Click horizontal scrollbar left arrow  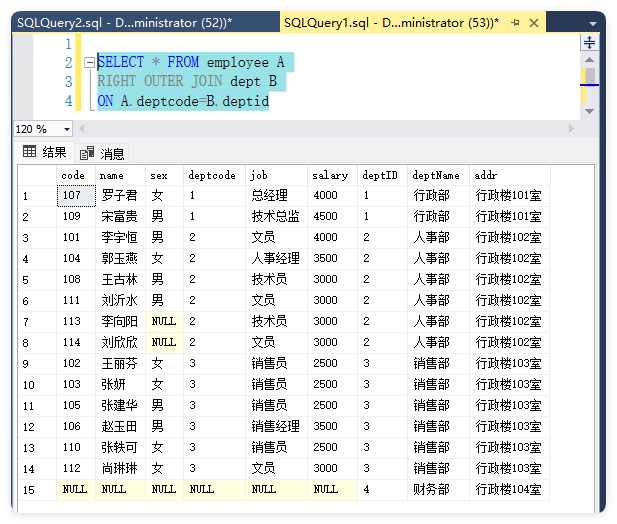click(82, 129)
